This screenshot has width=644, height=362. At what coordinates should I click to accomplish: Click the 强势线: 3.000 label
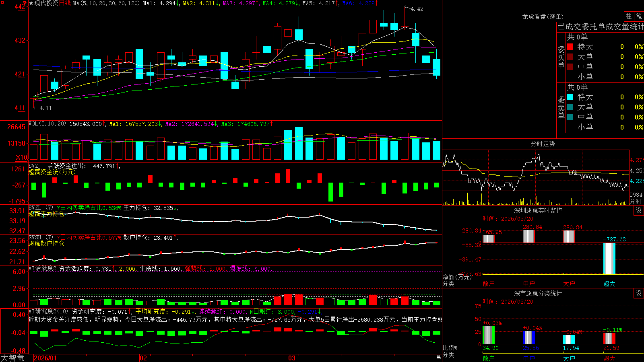coord(206,268)
